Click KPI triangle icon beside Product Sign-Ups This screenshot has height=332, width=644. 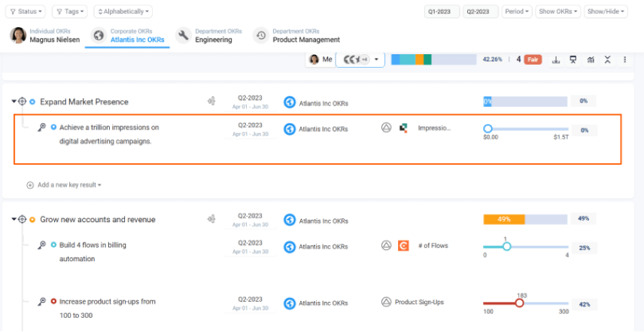pyautogui.click(x=386, y=303)
